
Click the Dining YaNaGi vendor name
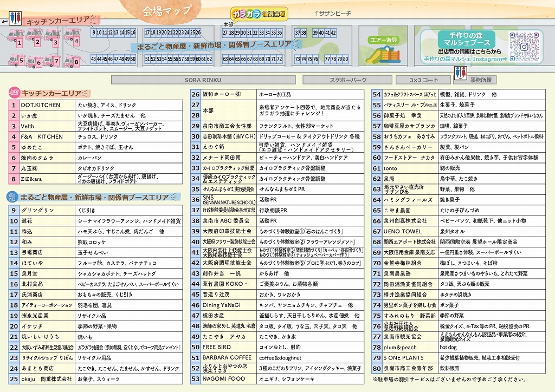coord(221,305)
